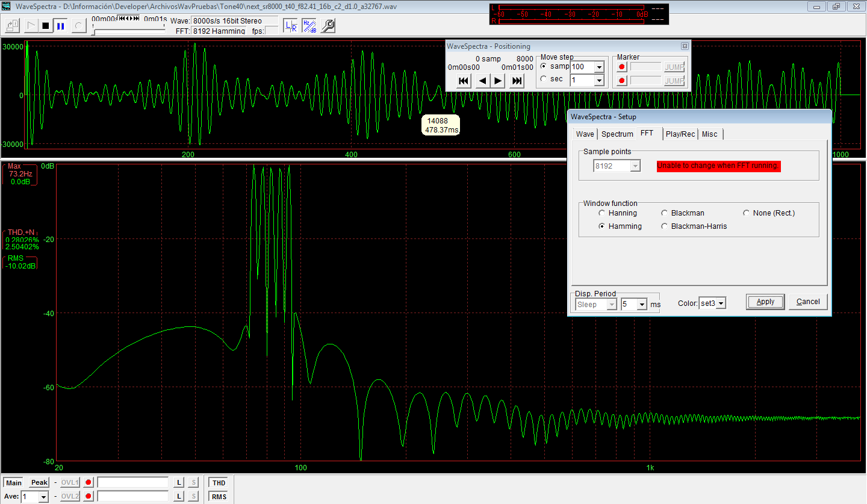Click the Max 73.2Hz readout label
The height and width of the screenshot is (504, 867).
point(20,173)
